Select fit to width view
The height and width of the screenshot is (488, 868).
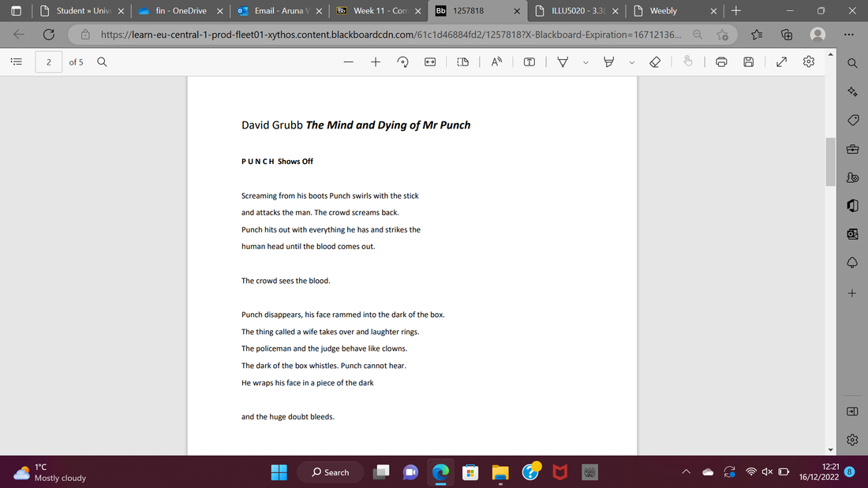click(430, 62)
